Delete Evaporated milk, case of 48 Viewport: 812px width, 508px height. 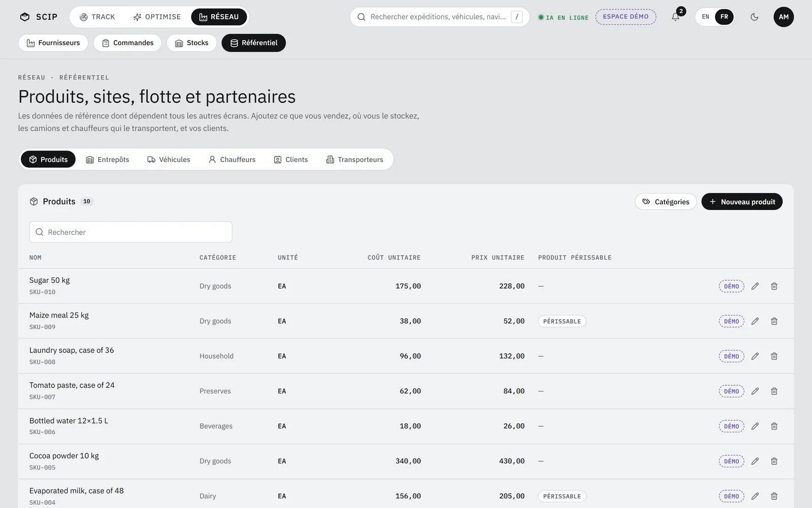tap(774, 496)
